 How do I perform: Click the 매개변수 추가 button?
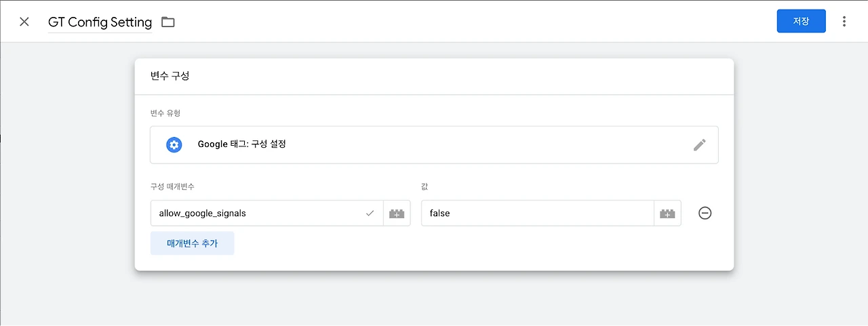tap(193, 243)
